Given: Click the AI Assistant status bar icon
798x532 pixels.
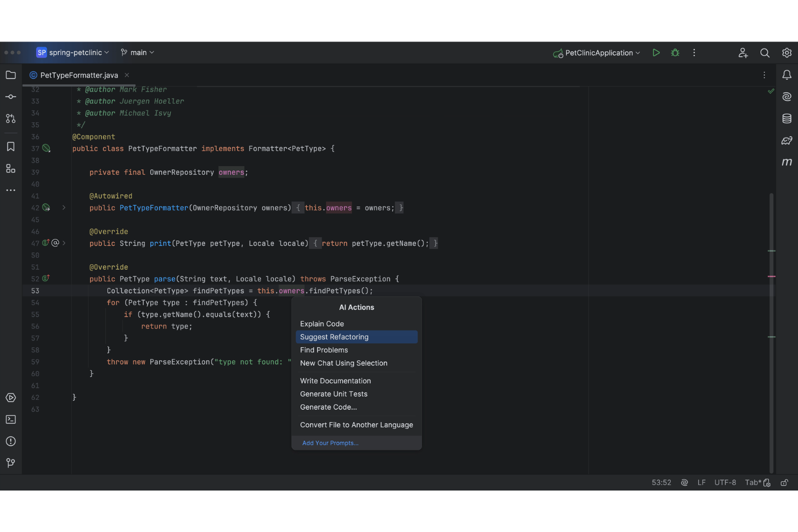Looking at the screenshot, I should [x=684, y=483].
